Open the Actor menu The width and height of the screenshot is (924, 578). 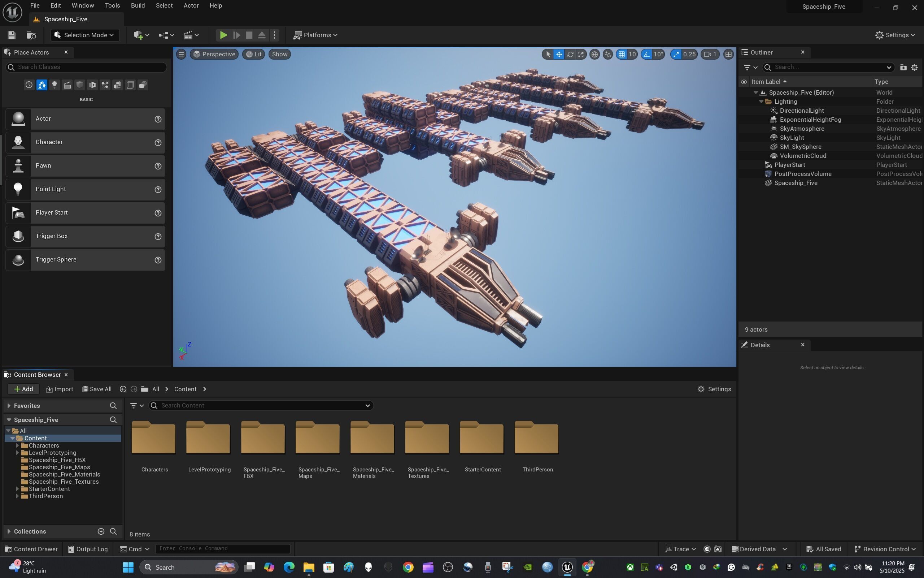[x=191, y=6]
